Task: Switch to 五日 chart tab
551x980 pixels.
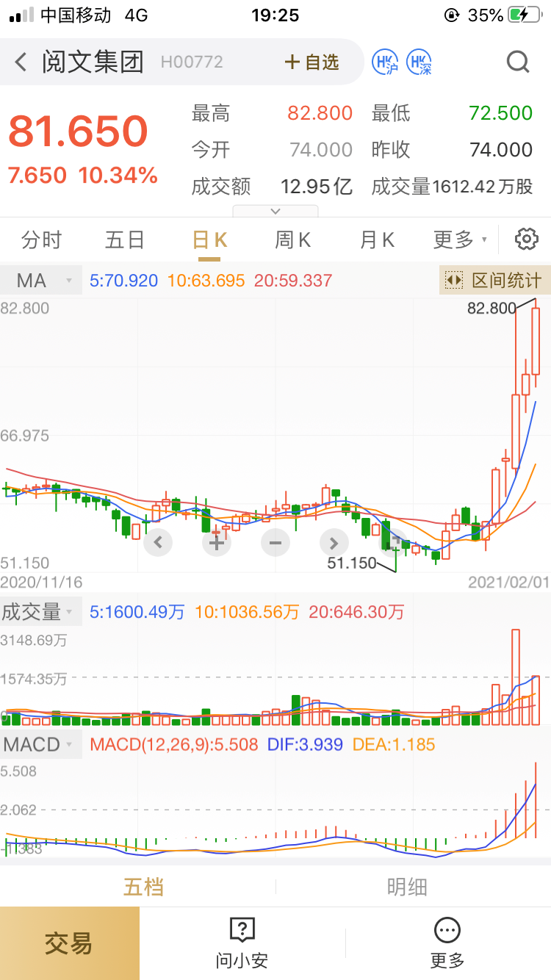Action: [x=125, y=240]
